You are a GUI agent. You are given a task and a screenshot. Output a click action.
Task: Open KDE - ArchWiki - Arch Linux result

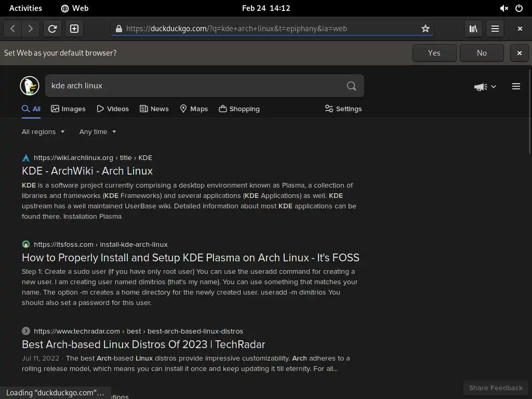click(87, 171)
